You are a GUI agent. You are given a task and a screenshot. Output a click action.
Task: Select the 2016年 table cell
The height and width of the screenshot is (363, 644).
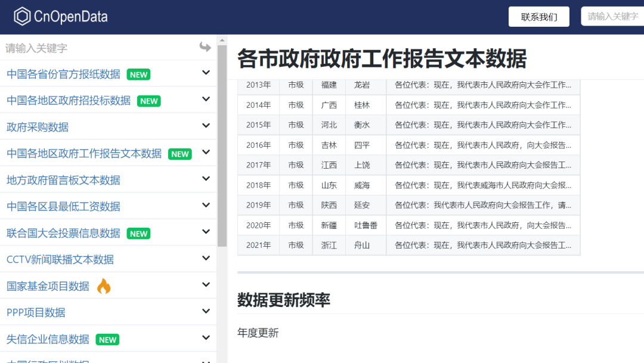tap(258, 145)
